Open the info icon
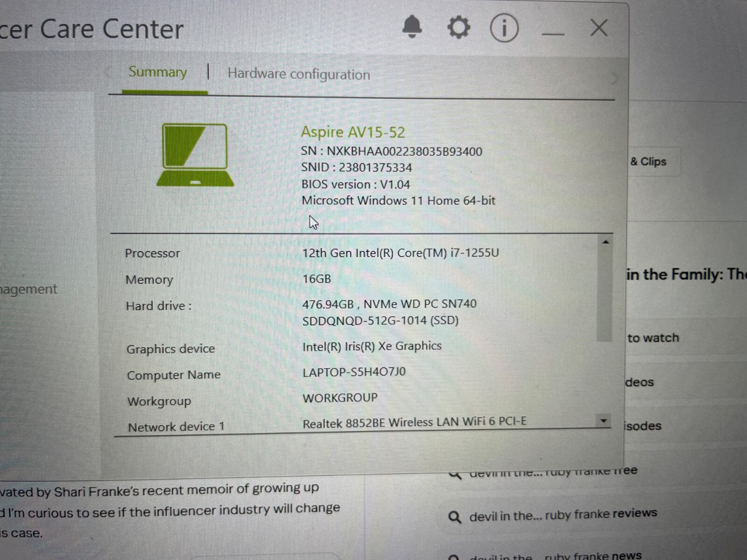This screenshot has width=747, height=560. (x=504, y=28)
